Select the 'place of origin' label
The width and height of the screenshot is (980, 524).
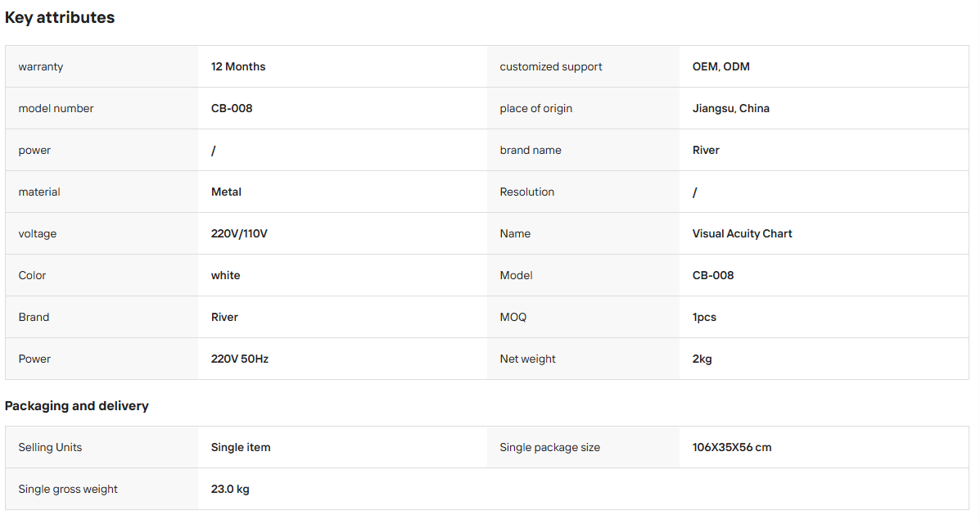536,108
